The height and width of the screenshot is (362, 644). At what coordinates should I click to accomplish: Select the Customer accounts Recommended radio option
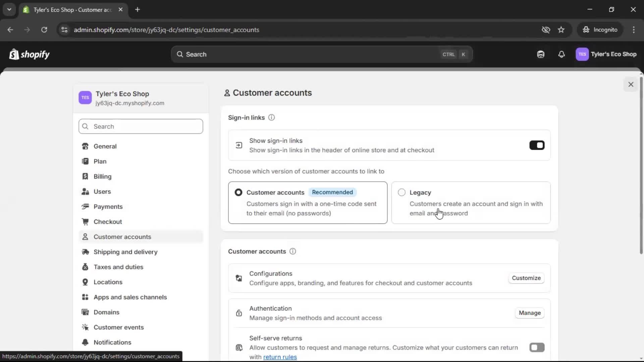pyautogui.click(x=238, y=192)
